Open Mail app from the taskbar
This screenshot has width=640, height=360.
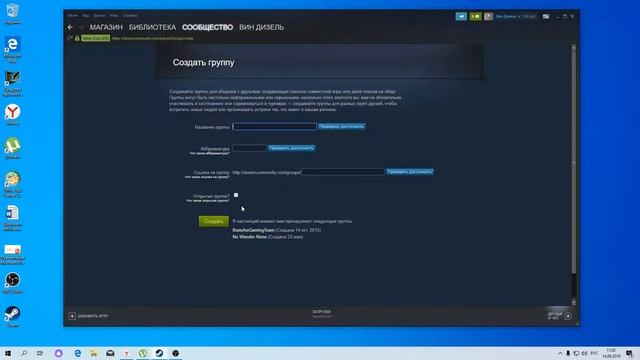110,353
